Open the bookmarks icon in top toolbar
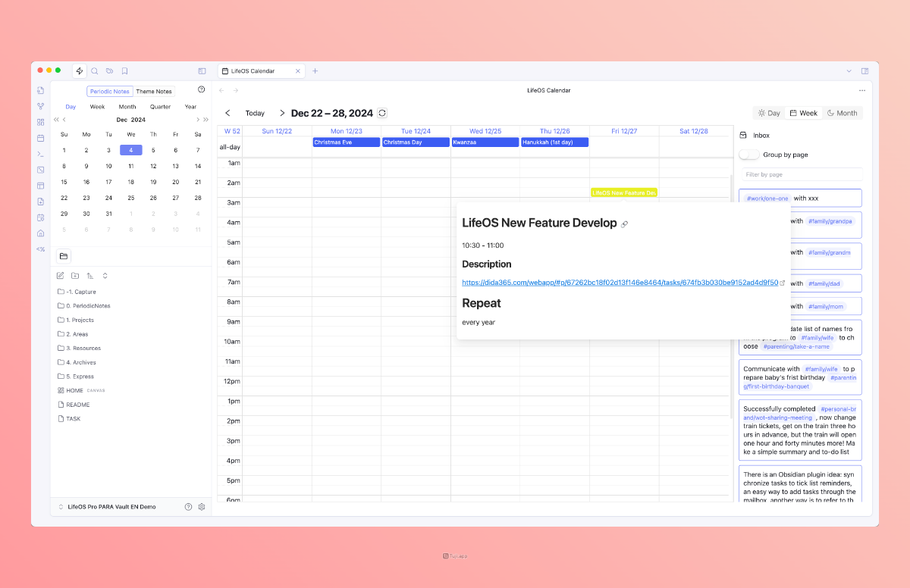The image size is (910, 588). point(124,71)
